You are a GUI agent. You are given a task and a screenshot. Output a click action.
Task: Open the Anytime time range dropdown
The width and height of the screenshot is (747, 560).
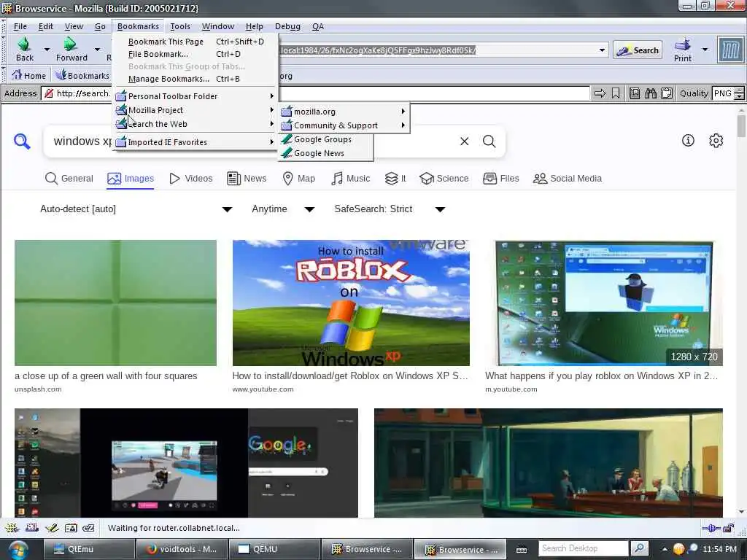click(x=283, y=209)
